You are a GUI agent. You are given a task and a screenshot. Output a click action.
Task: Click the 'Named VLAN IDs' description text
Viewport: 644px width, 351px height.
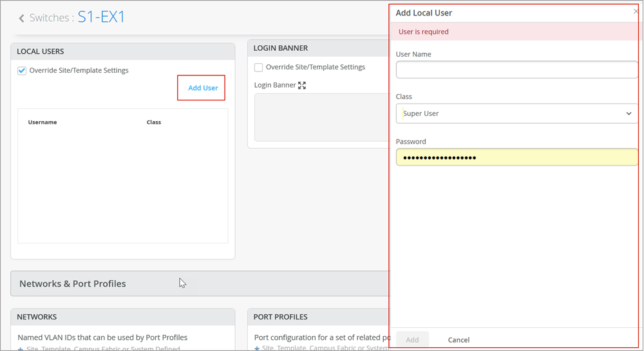click(x=102, y=337)
